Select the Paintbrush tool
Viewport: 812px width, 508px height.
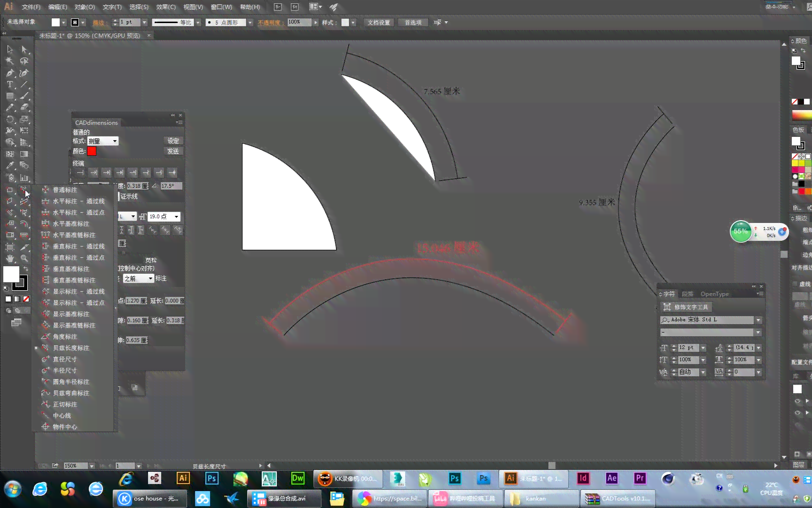pos(24,96)
